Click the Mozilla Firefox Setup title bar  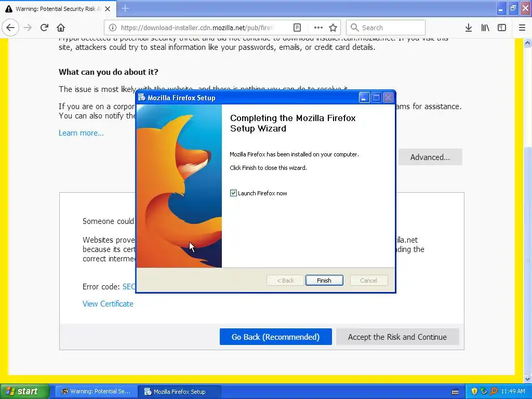[x=248, y=98]
